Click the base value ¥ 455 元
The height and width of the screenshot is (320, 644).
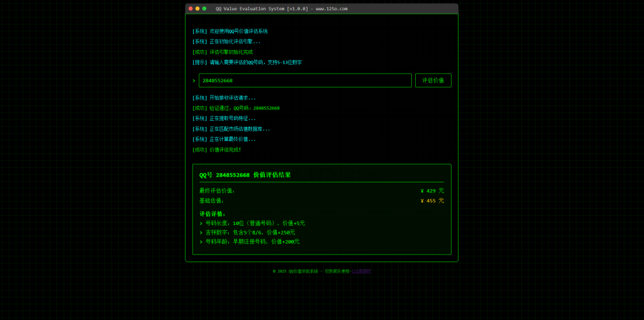(431, 201)
